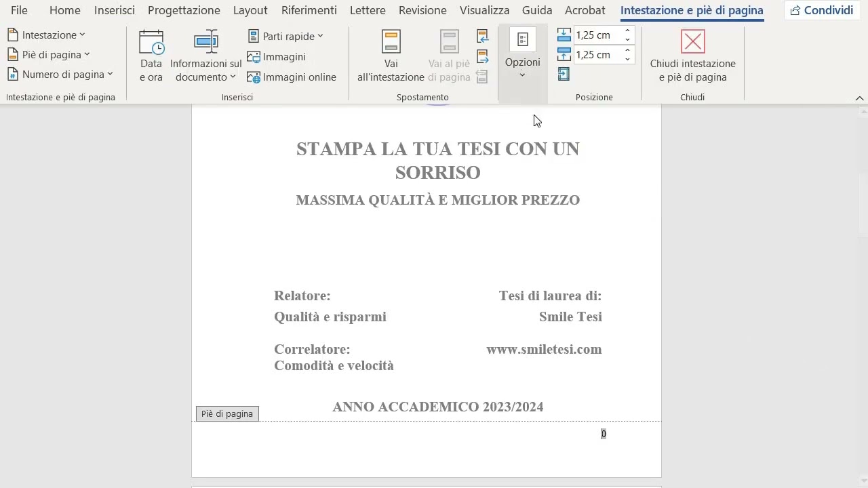Click the footer-from-bottom position icon
868x488 pixels.
point(564,54)
